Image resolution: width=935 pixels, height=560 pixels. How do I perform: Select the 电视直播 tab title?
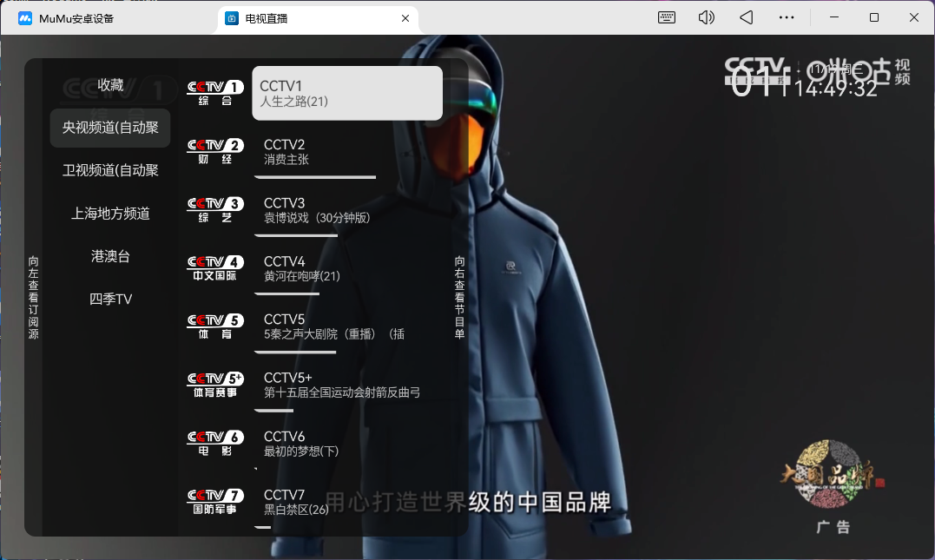[267, 18]
